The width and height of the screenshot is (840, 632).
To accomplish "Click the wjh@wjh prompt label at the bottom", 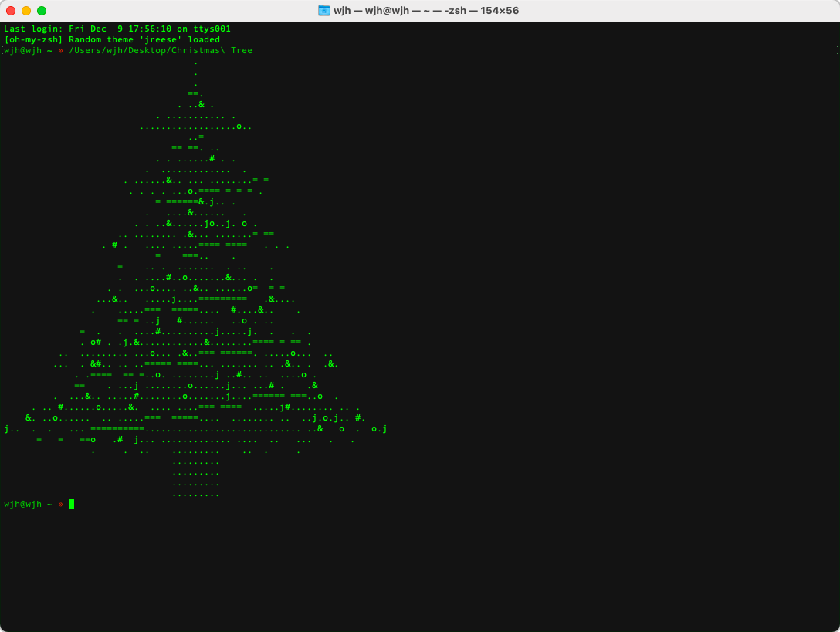I will click(x=23, y=503).
